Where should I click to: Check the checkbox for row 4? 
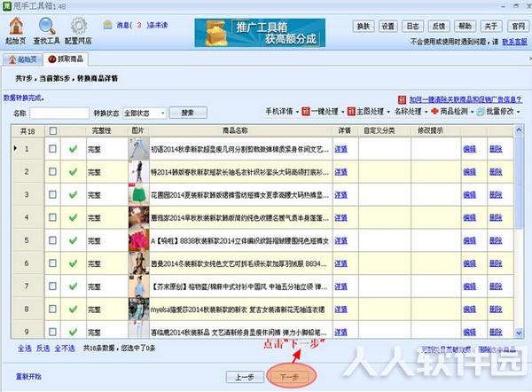pos(52,217)
